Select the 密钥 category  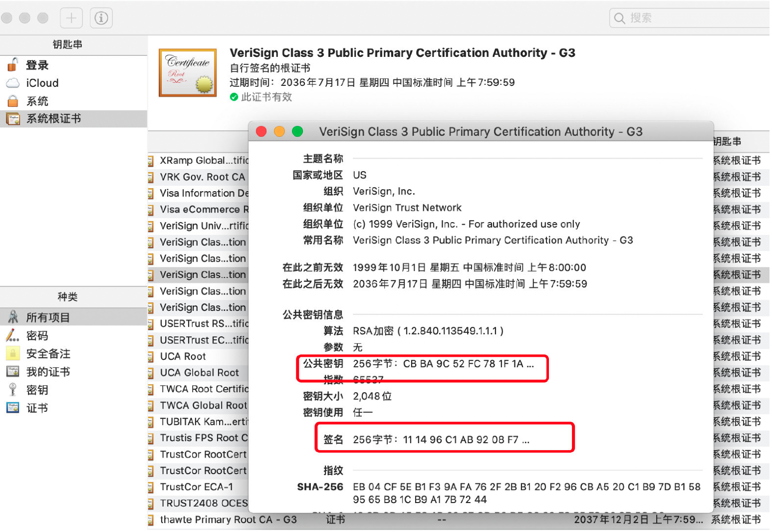click(x=74, y=390)
